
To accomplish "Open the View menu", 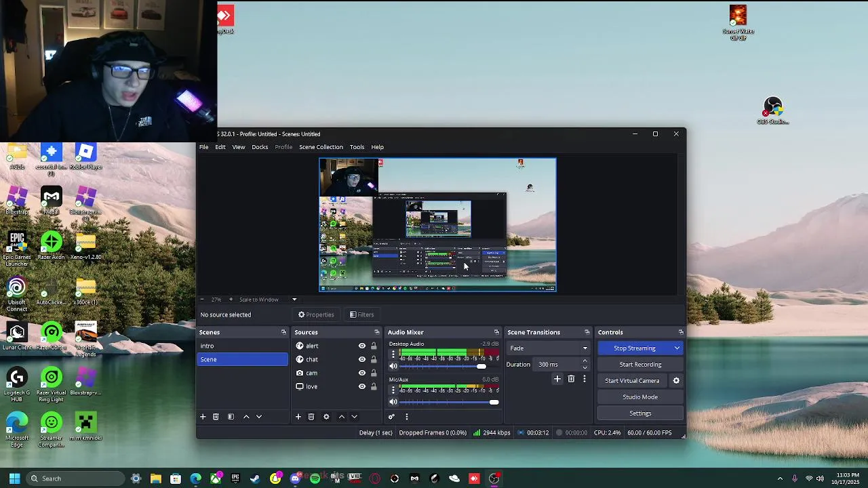I will point(239,147).
